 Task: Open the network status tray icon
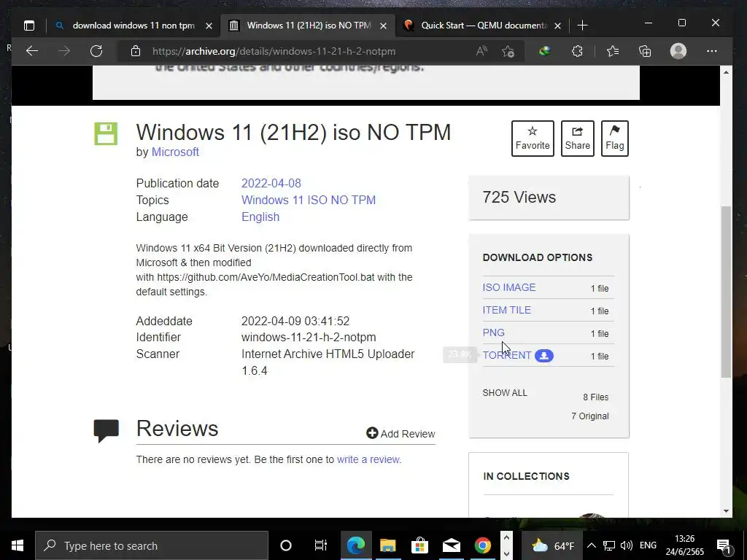click(609, 545)
